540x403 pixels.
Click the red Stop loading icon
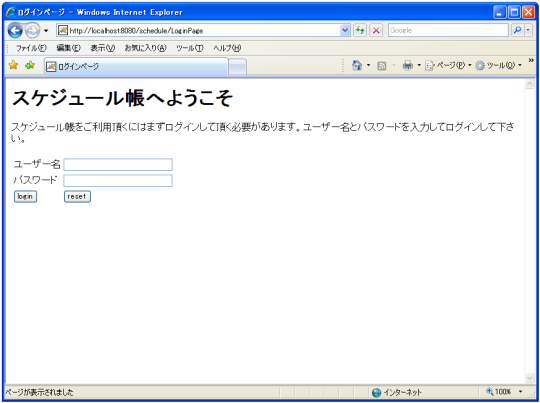(x=376, y=31)
